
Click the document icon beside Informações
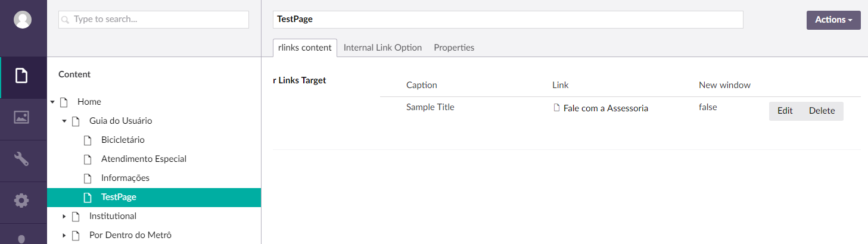(88, 178)
